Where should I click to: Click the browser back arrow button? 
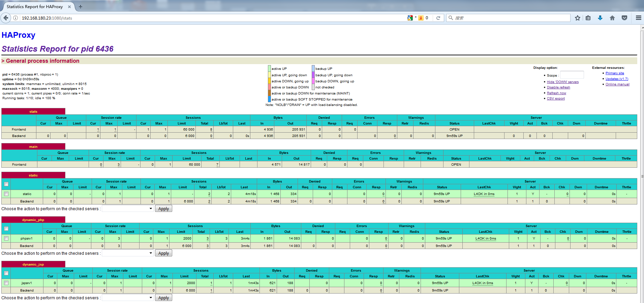point(6,18)
